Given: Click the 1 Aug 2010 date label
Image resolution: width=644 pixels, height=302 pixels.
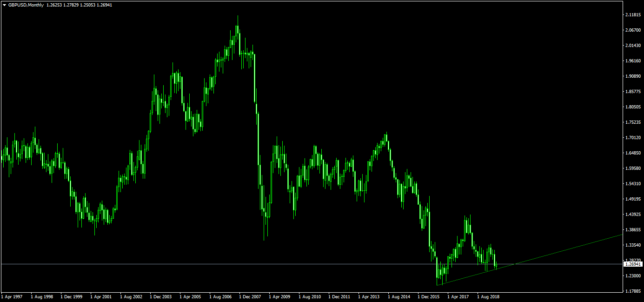Looking at the screenshot, I should pos(310,296).
